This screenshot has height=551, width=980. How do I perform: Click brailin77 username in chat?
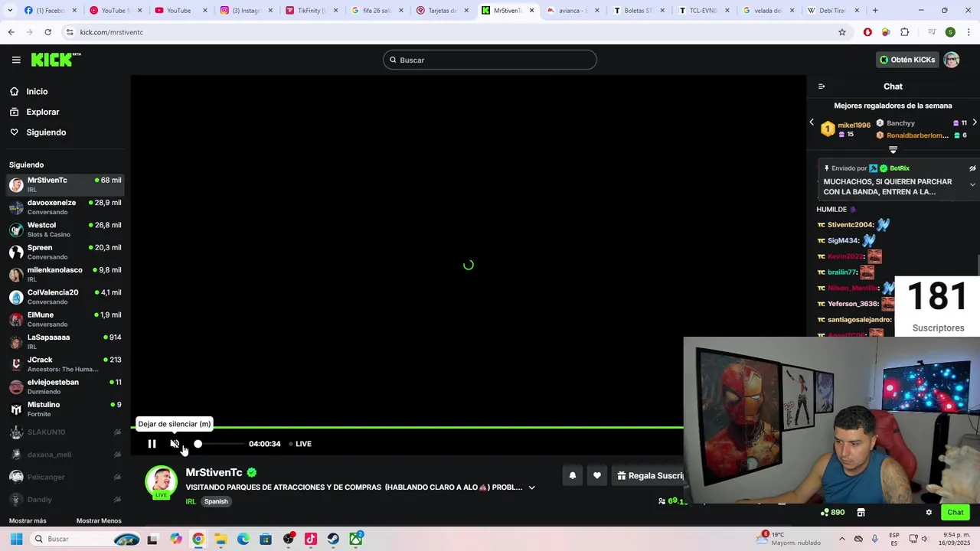[842, 272]
